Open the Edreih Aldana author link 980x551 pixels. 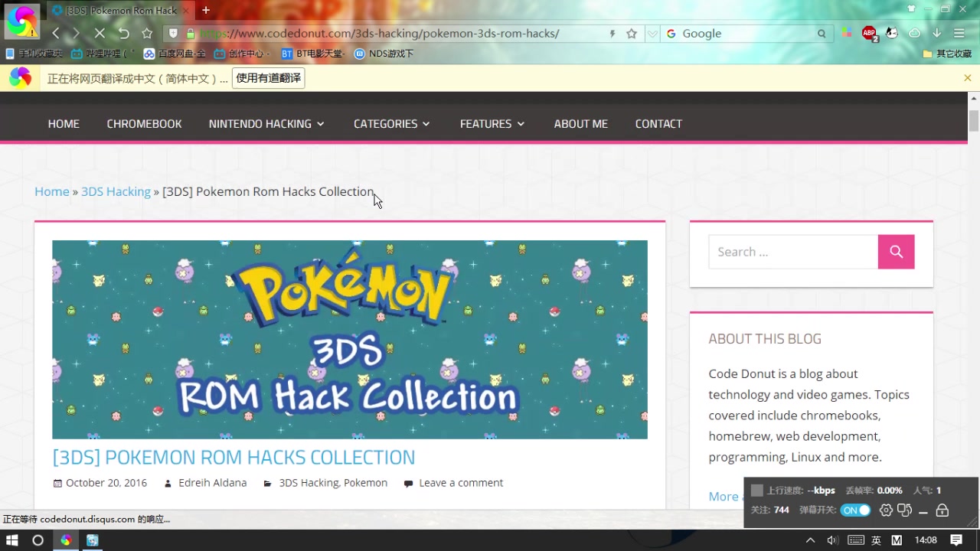point(212,483)
